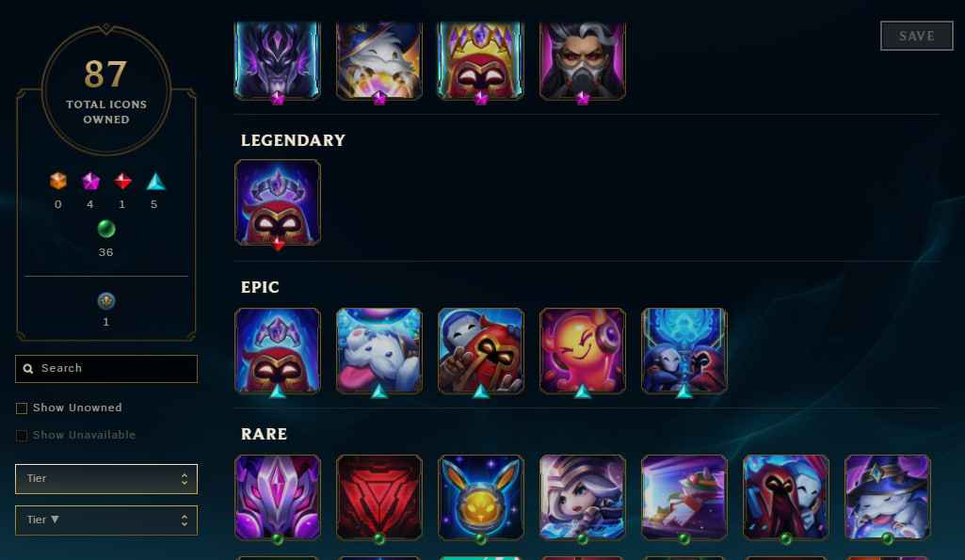Select the masked gray-haired man icon
Image resolution: width=965 pixels, height=560 pixels.
coord(582,60)
